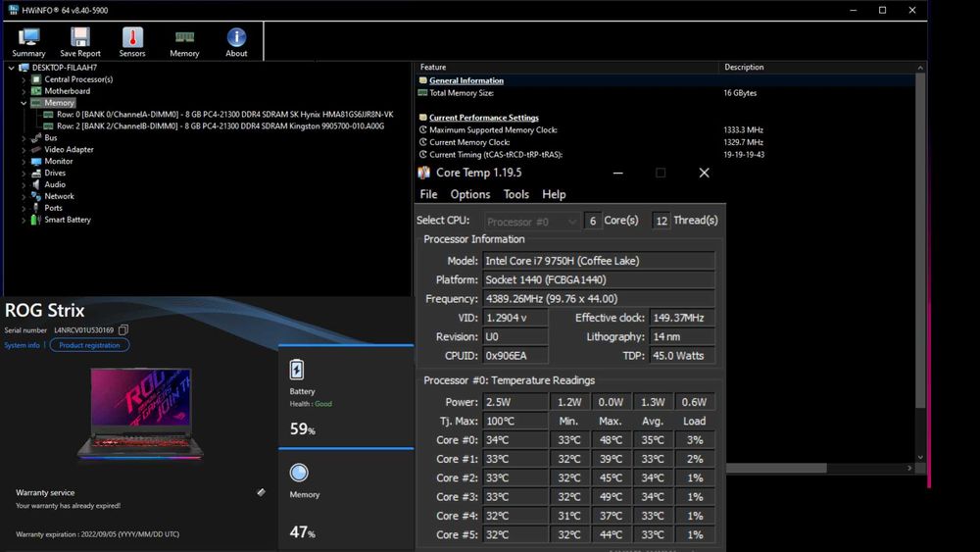The width and height of the screenshot is (980, 552).
Task: Close the Core Temp window
Action: point(704,173)
